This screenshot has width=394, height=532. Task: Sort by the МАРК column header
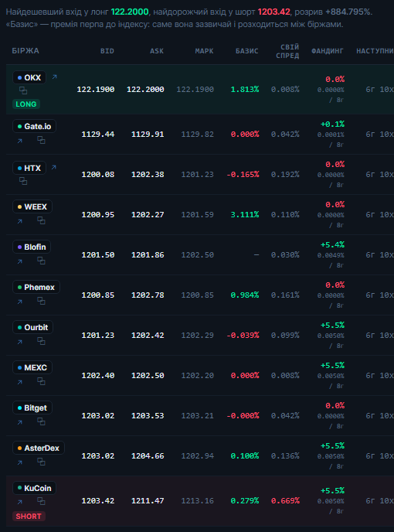pos(204,51)
